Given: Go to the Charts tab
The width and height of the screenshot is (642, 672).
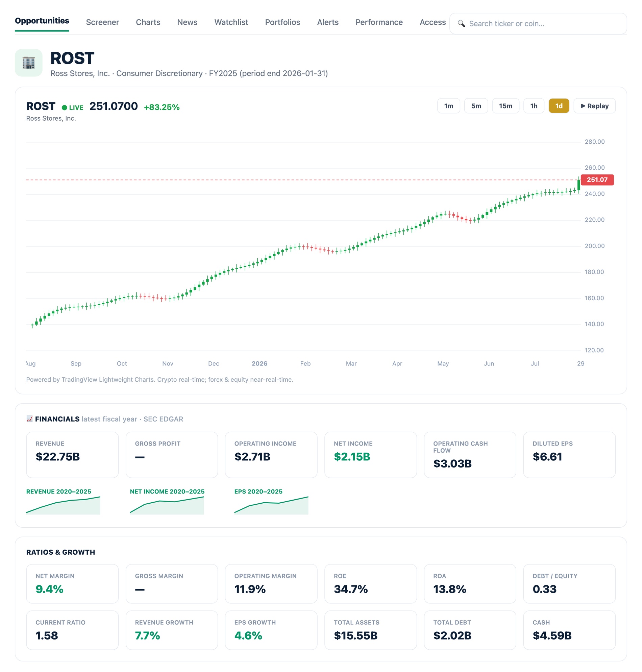Looking at the screenshot, I should click(x=148, y=22).
